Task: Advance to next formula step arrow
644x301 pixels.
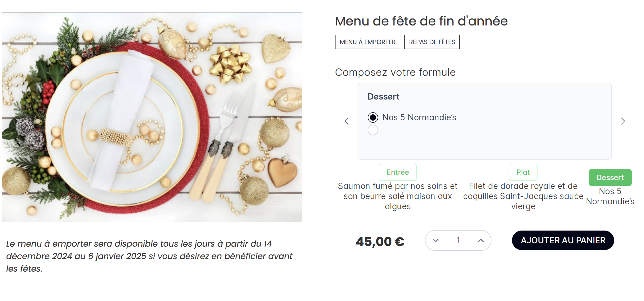Action: coord(623,121)
